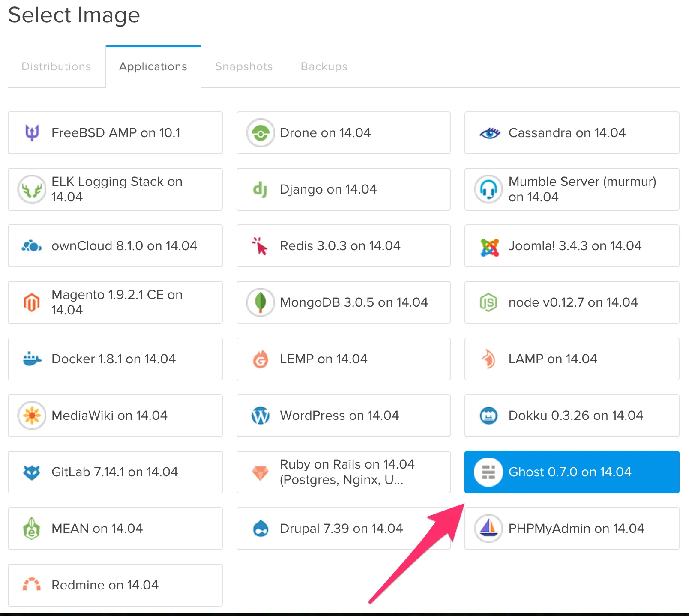This screenshot has width=689, height=616.
Task: Pick MongoDB 3.0.5 on 14.04 label
Action: click(x=354, y=302)
